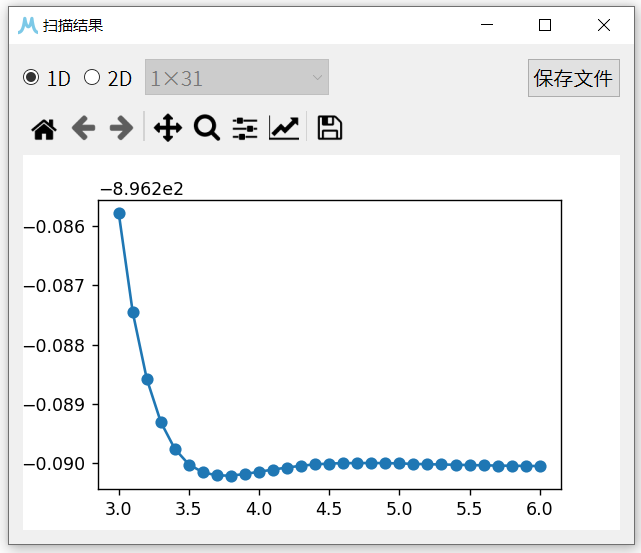Click the first data point at x=3.0

point(119,213)
